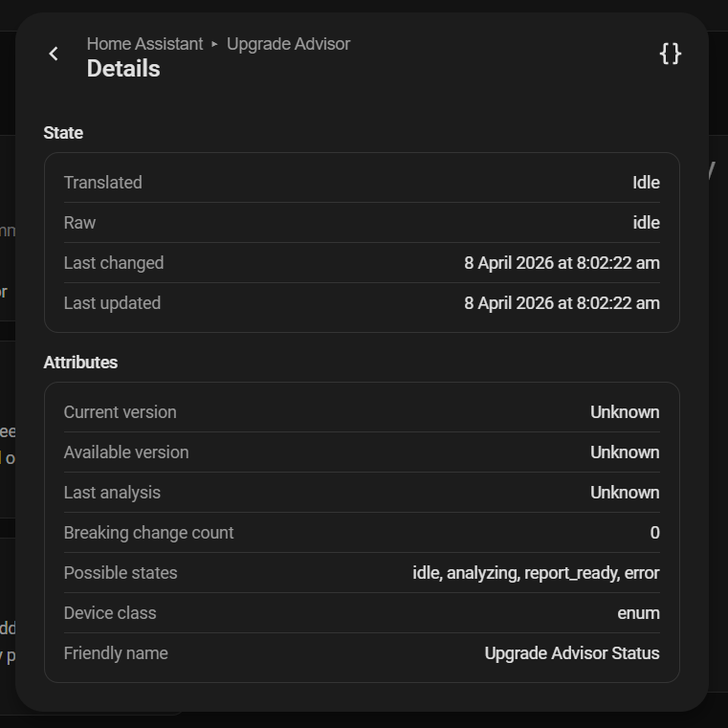Click the Last updated timestamp value
Screen dimensions: 728x728
click(562, 303)
